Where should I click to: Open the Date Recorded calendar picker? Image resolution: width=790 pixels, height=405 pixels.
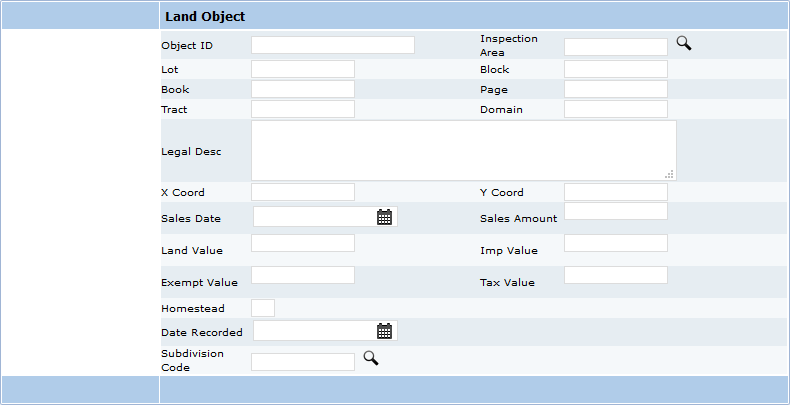coord(384,331)
